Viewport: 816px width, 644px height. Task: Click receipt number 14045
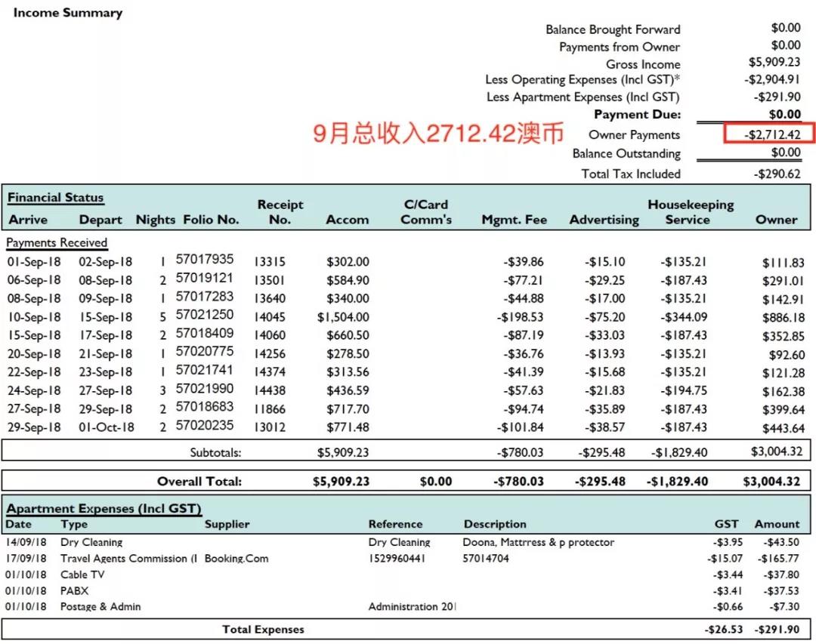[x=270, y=317]
